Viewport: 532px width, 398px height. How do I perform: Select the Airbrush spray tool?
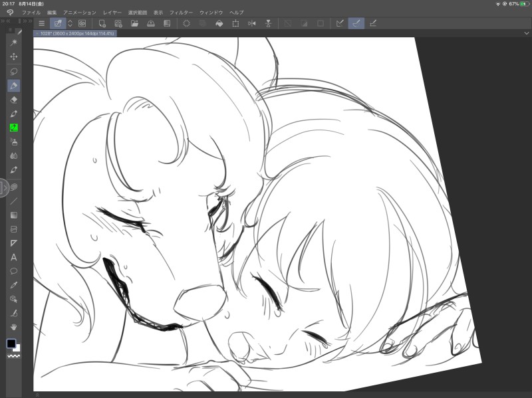pos(14,142)
